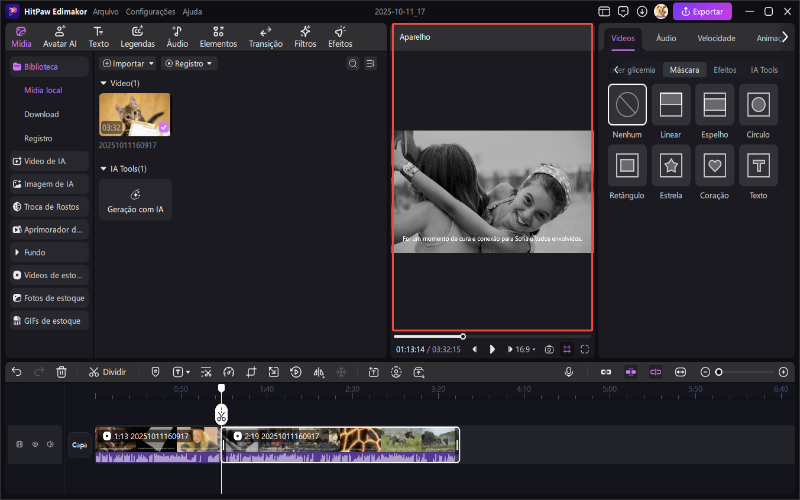The width and height of the screenshot is (800, 500).
Task: Enter fullscreen preview mode
Action: point(585,349)
